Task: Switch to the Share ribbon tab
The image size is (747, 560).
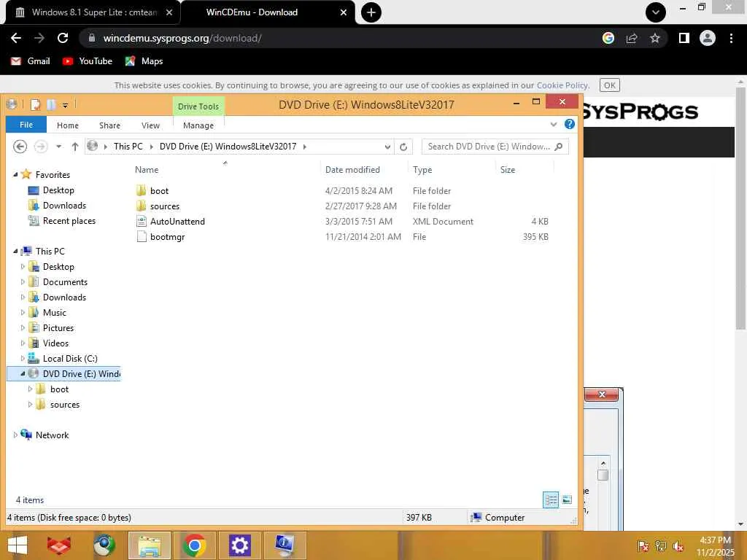Action: (x=109, y=125)
